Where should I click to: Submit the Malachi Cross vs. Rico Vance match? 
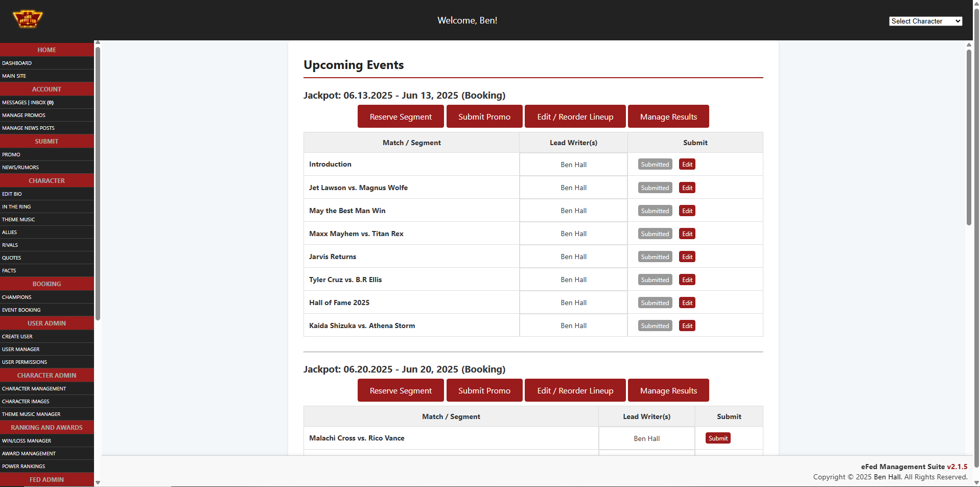[717, 438]
